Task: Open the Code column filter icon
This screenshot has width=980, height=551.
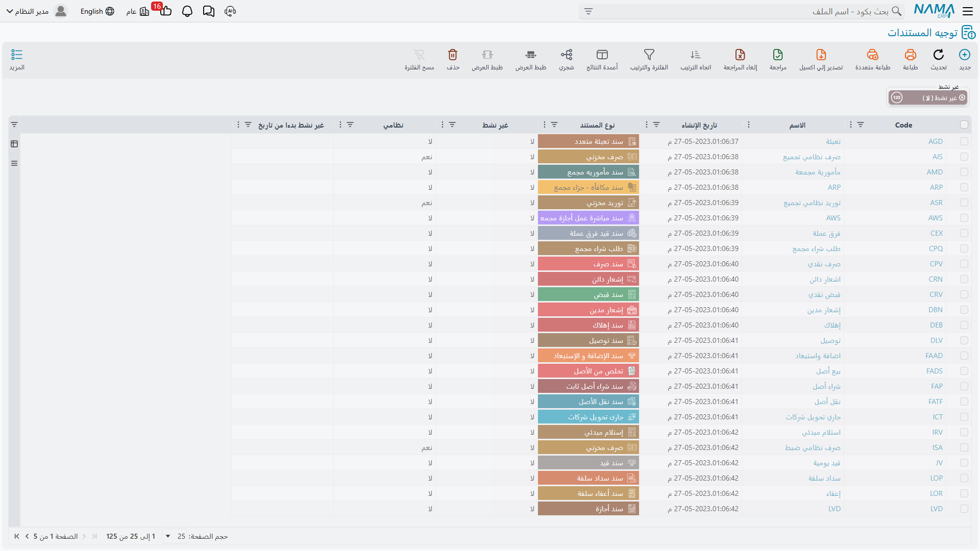Action: 861,125
